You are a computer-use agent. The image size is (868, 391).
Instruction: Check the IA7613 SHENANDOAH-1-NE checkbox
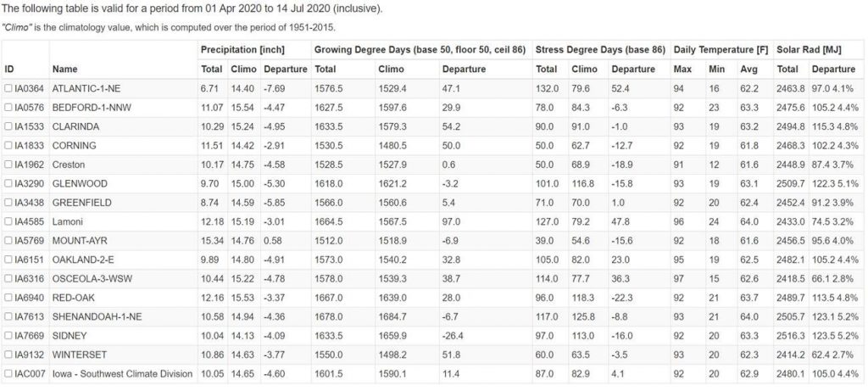coord(8,317)
